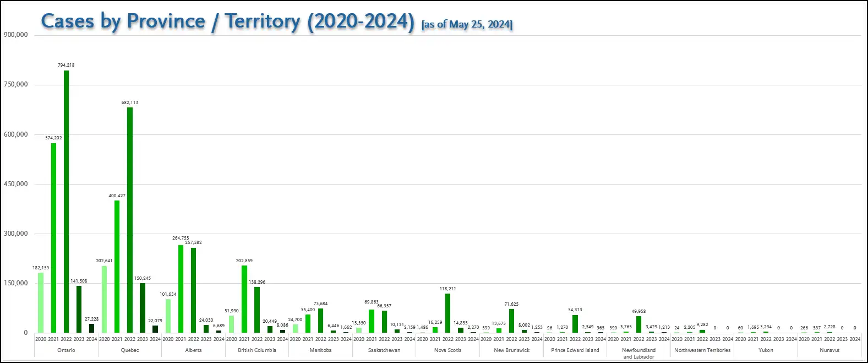This screenshot has height=363, width=868.
Task: Select the Quebec 2022 bar labeled 682,113
Action: (x=130, y=219)
